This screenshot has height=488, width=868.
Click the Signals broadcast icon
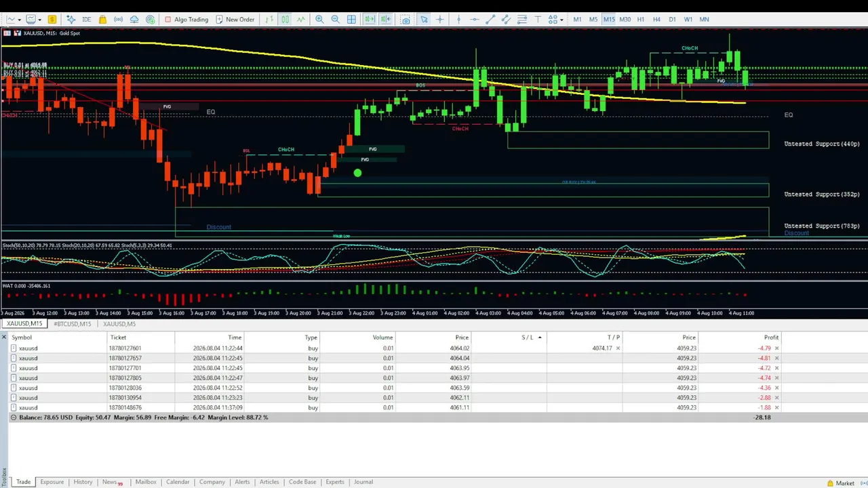[119, 20]
